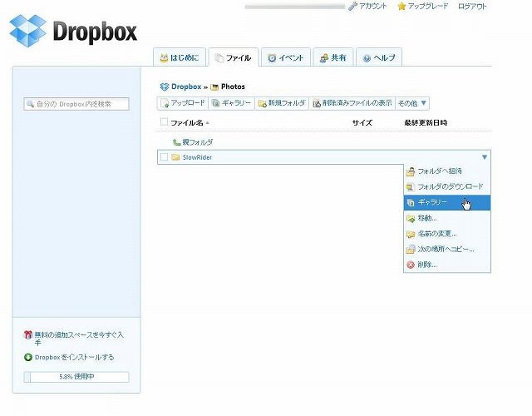Open the その他 dropdown
This screenshot has height=416, width=532.
412,103
